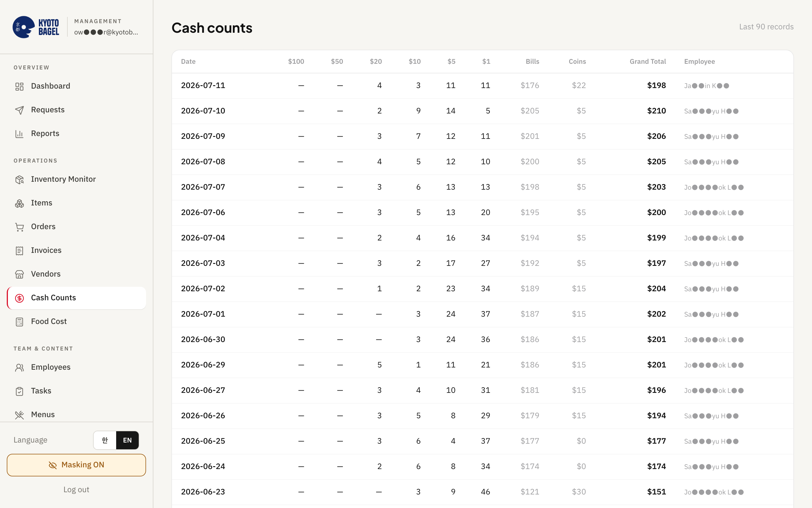Go to Requests in sidebar
This screenshot has height=508, width=812.
tap(76, 110)
